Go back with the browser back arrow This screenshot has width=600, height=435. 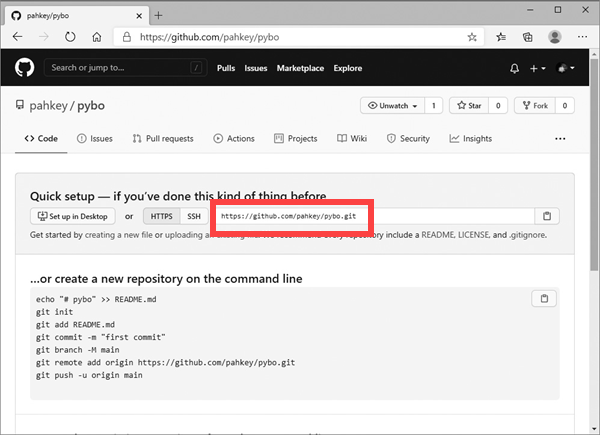pos(18,37)
